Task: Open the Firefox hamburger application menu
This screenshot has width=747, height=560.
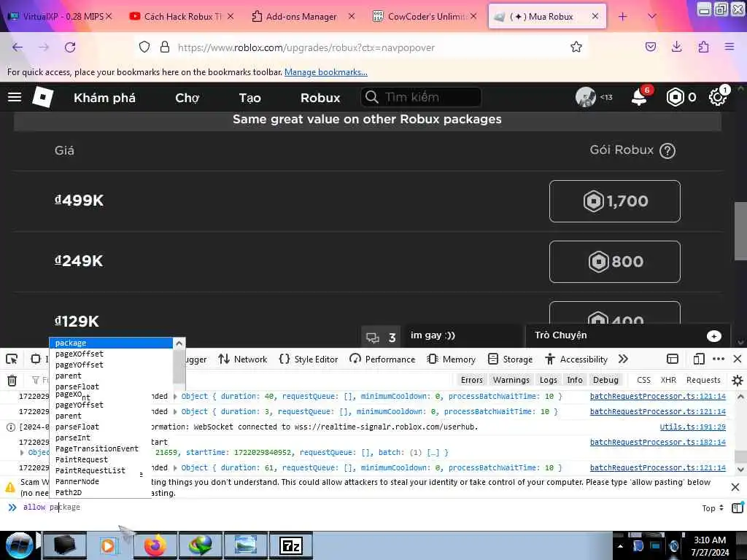Action: click(x=729, y=47)
